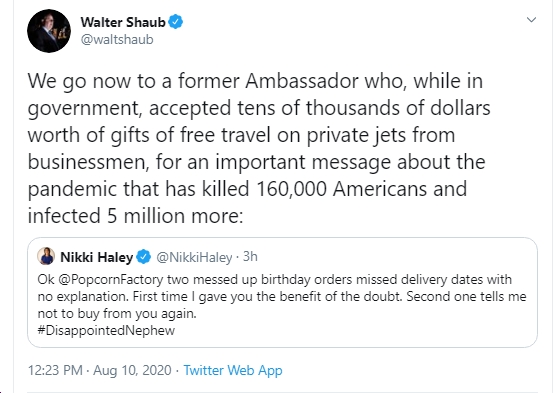The width and height of the screenshot is (557, 393).
Task: Select quoted line "not to buy from you again."
Action: [117, 314]
